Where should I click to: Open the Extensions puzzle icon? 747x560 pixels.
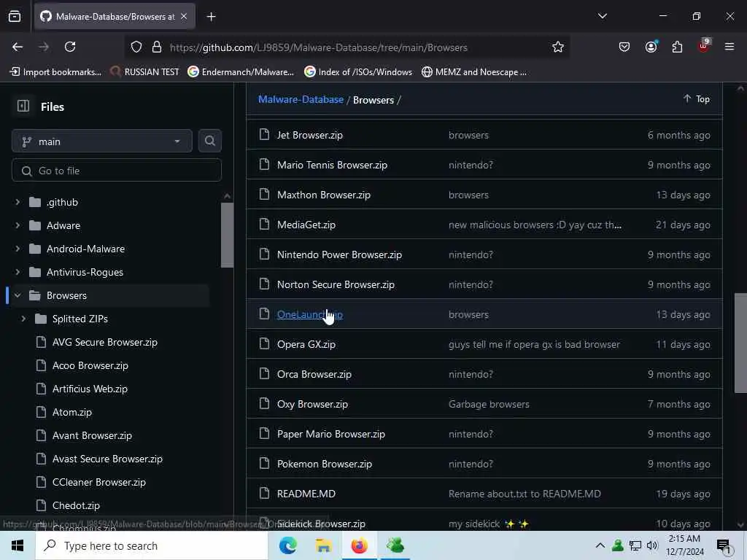[x=677, y=47]
